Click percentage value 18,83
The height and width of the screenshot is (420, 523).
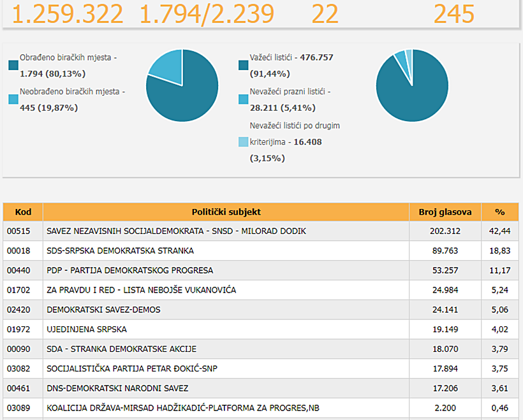(500, 250)
